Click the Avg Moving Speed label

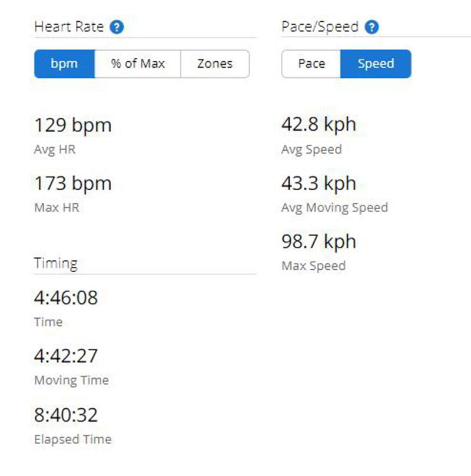[x=335, y=208]
